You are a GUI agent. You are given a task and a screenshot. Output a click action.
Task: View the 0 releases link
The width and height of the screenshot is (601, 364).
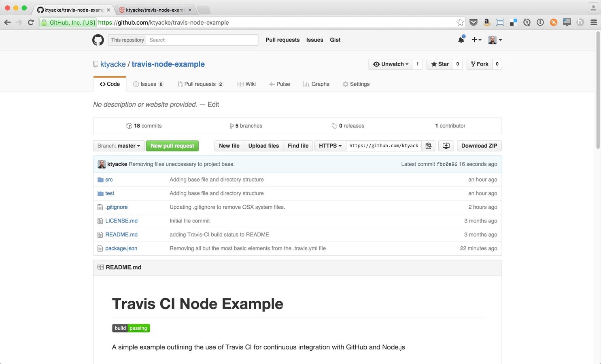[x=348, y=126]
